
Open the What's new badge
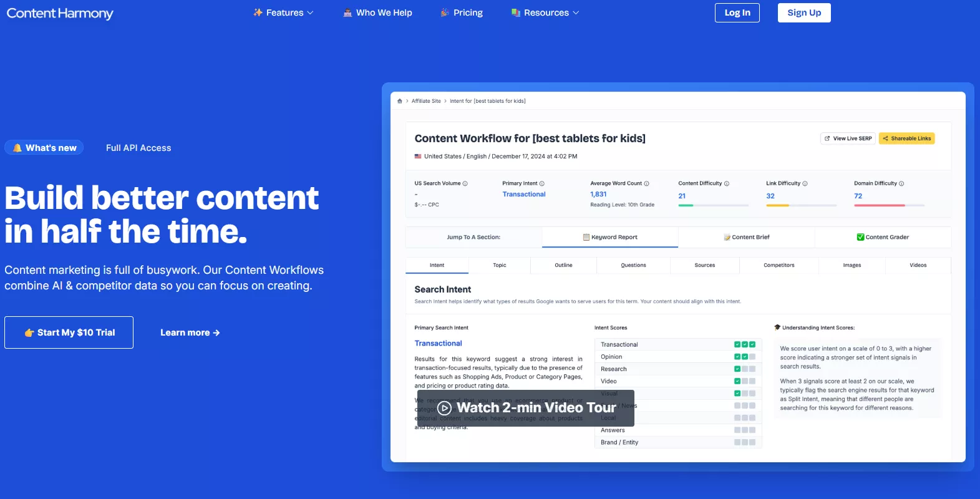click(x=44, y=148)
